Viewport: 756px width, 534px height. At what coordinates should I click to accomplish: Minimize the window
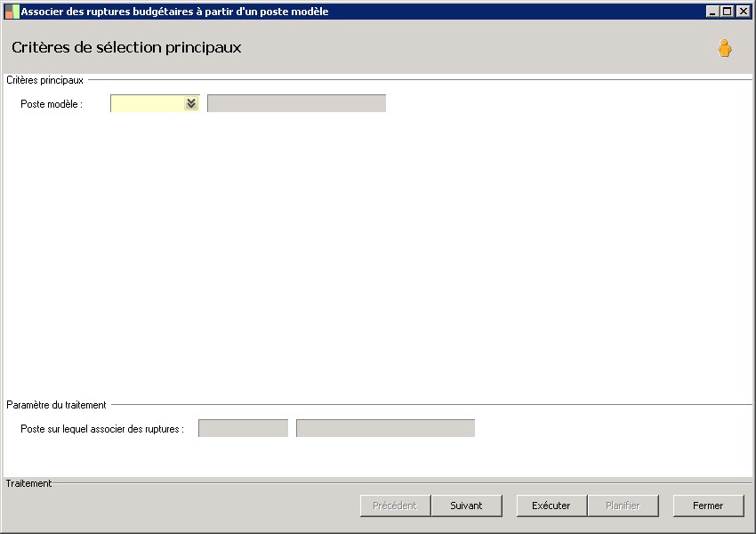(x=712, y=11)
